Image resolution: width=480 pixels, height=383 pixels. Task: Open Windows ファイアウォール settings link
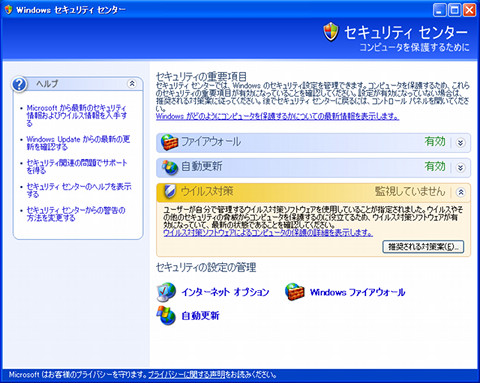click(x=357, y=292)
